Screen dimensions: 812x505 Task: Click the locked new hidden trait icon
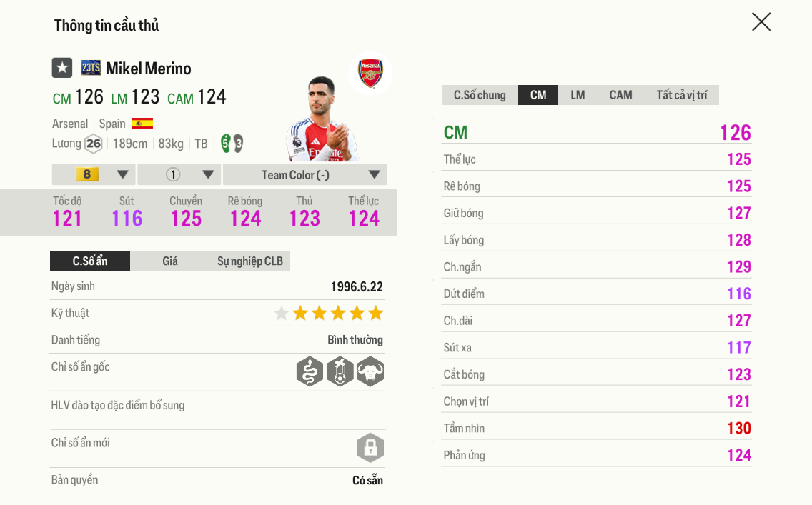click(x=370, y=448)
